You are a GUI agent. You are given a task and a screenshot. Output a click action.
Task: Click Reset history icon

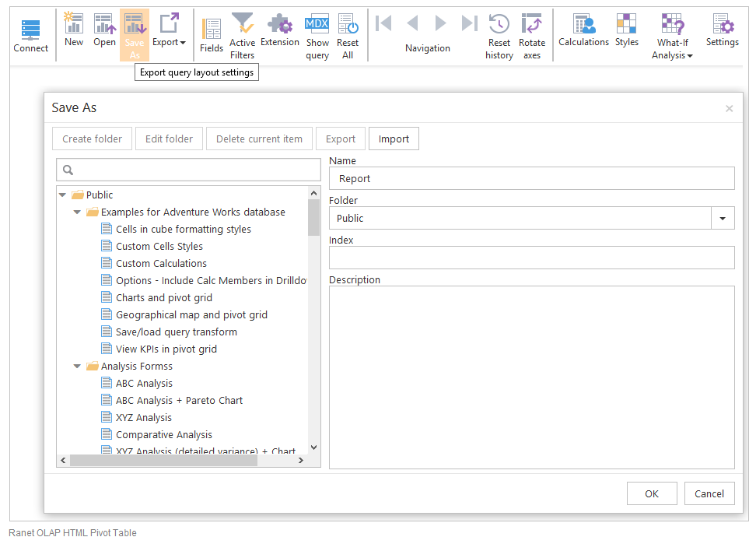tap(499, 23)
